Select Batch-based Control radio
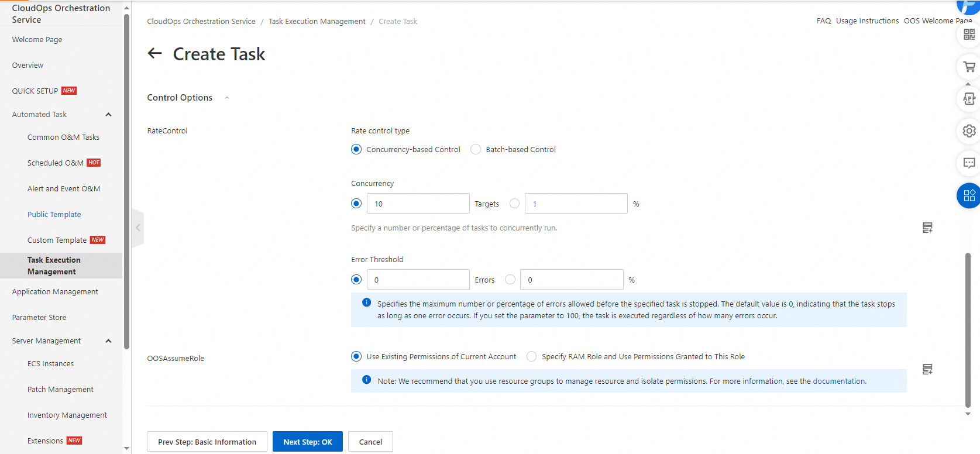Screen dimensions: 980x454 point(476,149)
